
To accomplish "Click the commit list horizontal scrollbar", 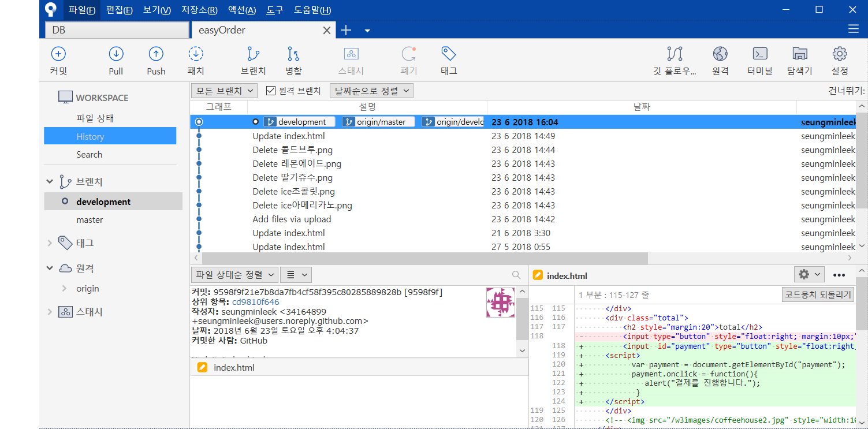I will point(424,258).
